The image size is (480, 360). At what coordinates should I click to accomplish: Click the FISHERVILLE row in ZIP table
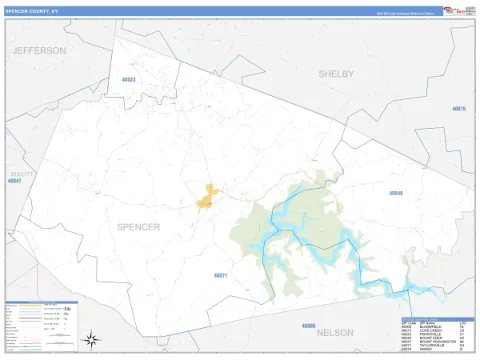(x=433, y=334)
